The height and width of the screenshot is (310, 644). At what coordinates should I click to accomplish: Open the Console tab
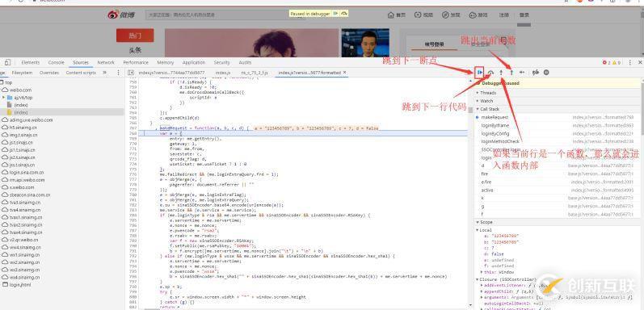(x=57, y=62)
